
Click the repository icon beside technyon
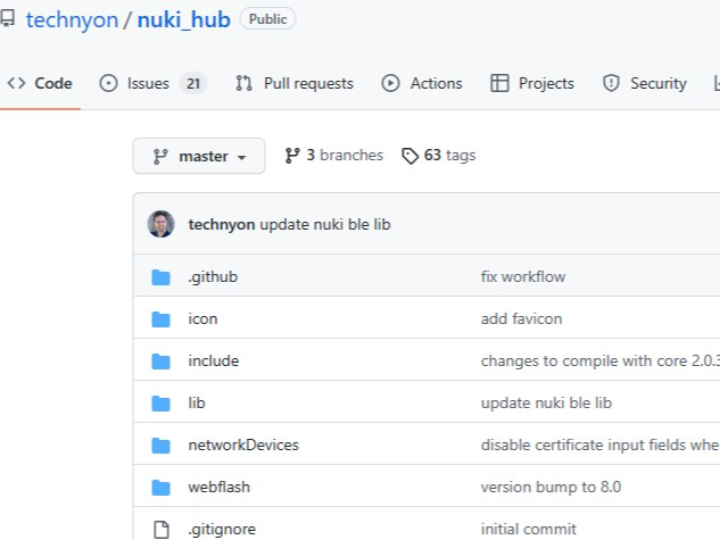coord(7,19)
